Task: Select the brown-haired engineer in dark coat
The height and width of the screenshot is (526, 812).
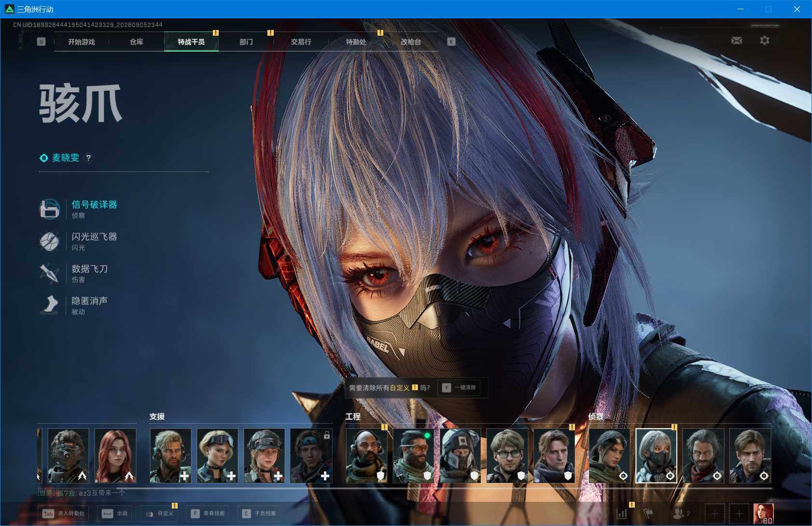Action: click(554, 455)
